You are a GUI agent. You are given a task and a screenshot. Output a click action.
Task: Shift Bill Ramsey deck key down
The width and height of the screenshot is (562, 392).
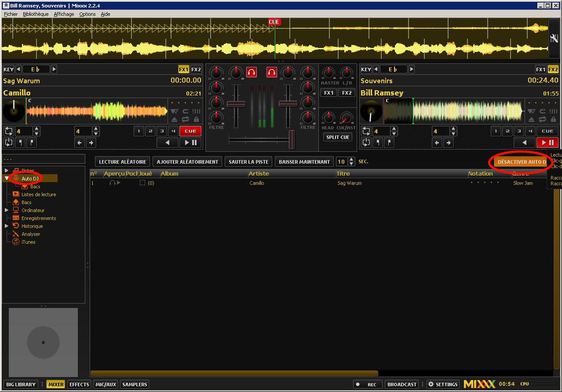376,70
